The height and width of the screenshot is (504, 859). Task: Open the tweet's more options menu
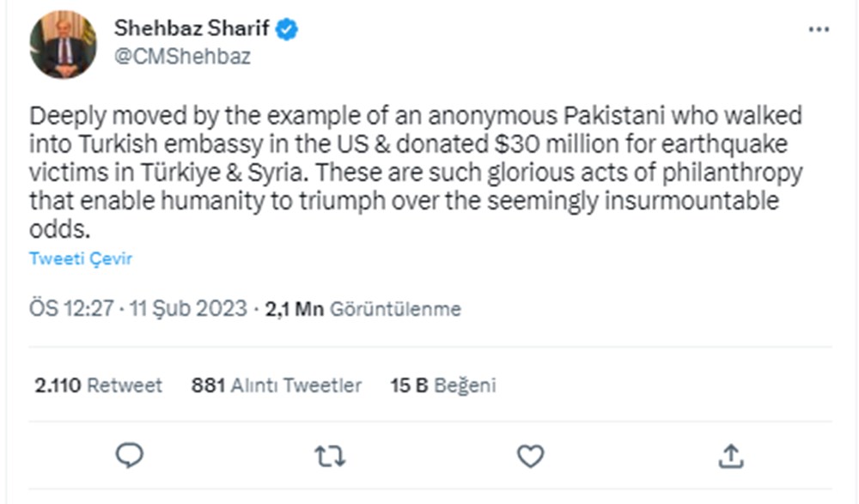(819, 29)
